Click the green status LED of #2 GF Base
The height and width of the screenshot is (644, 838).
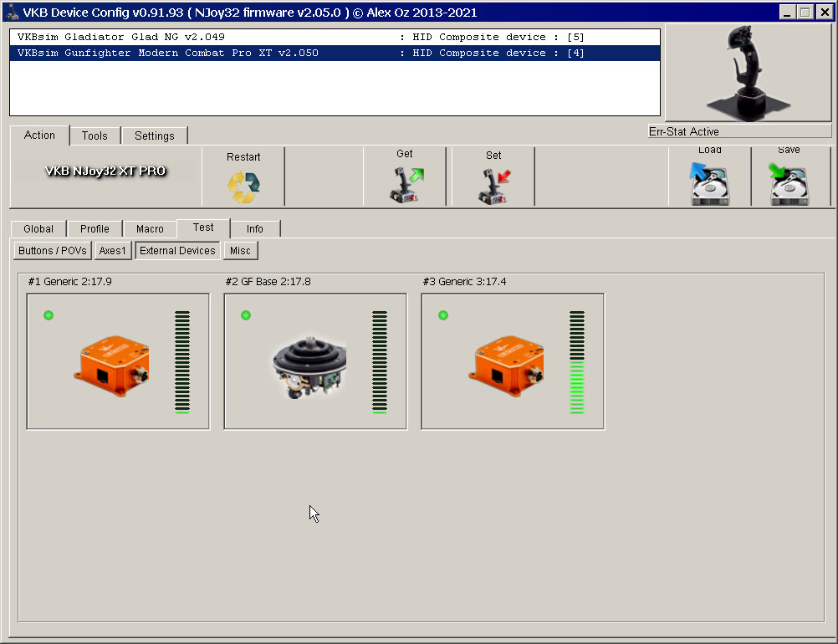[x=246, y=315]
